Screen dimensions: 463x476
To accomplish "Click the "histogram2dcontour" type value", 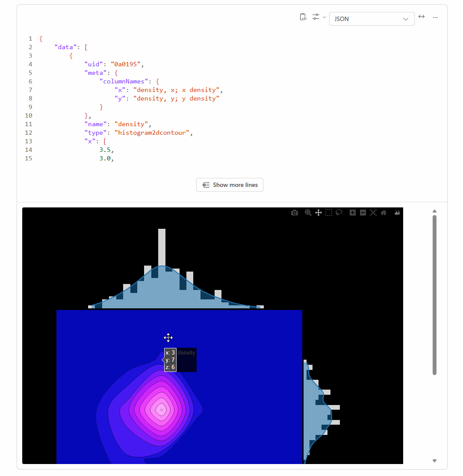I will 152,133.
